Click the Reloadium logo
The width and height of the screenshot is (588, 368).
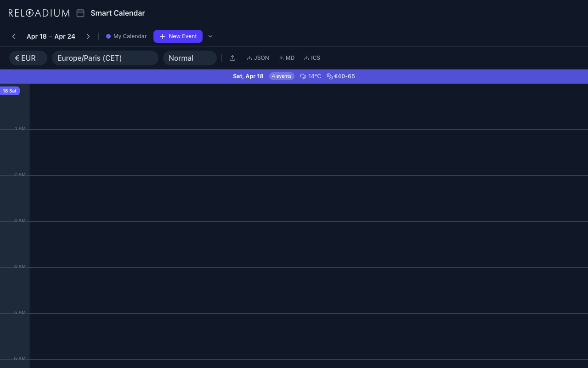[x=39, y=13]
